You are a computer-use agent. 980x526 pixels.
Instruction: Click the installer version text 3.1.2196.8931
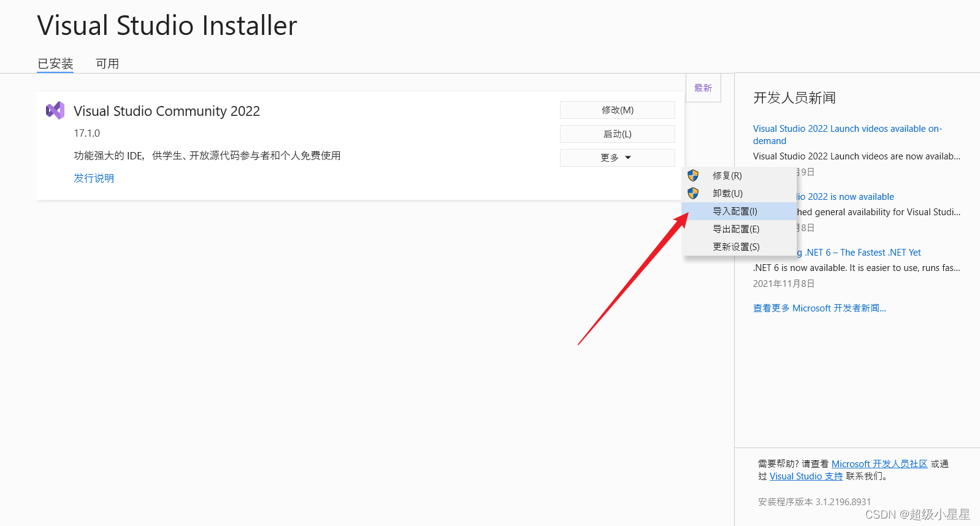click(843, 502)
